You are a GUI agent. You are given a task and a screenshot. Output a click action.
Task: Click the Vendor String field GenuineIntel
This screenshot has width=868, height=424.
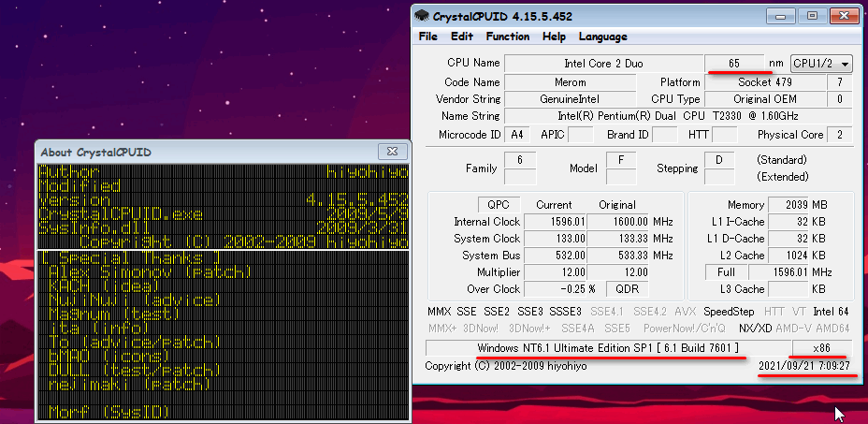click(571, 99)
